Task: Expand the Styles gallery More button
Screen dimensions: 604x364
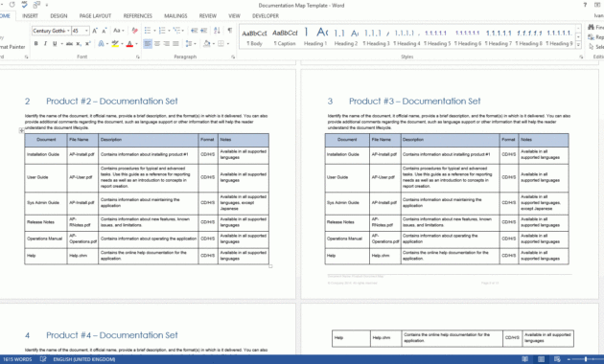Action: [578, 45]
